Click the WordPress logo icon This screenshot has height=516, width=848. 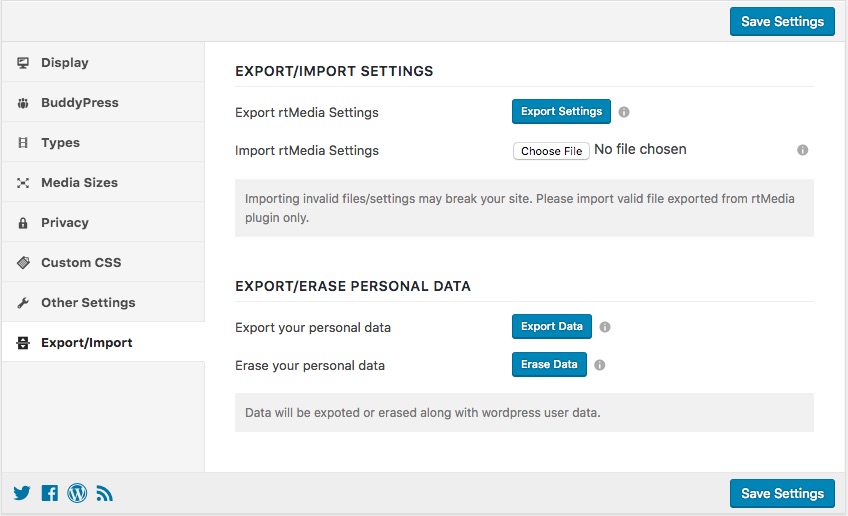pyautogui.click(x=77, y=493)
